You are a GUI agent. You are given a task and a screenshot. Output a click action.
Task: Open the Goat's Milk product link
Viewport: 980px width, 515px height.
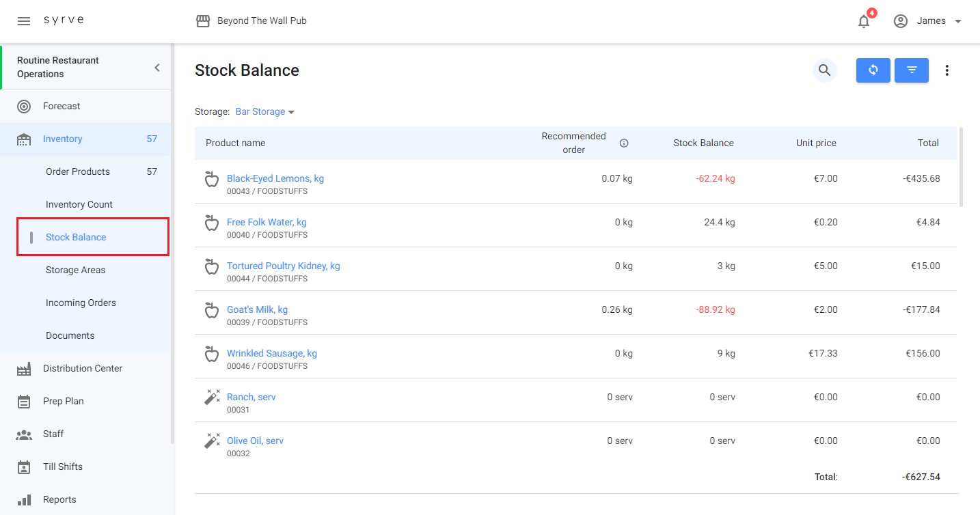(257, 310)
